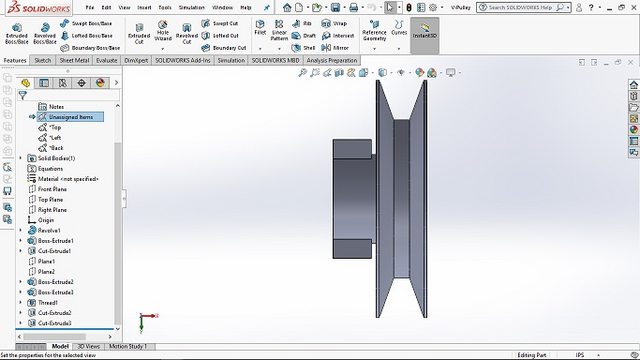The image size is (640, 360).
Task: Switch to the 3D Views bottom tab
Action: 89,346
